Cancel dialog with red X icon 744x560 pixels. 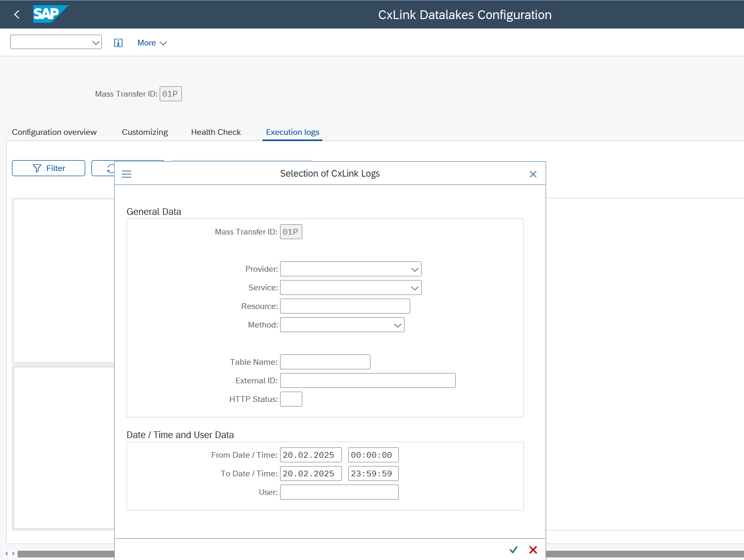[x=533, y=550]
